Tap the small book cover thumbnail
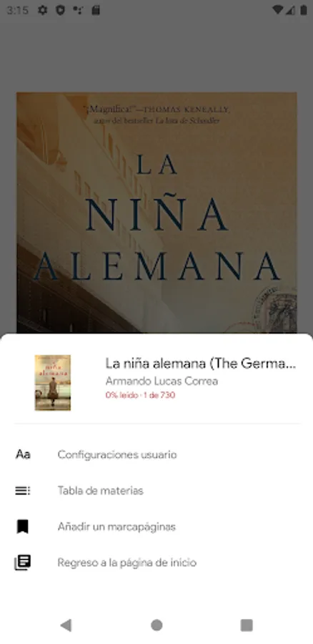The width and height of the screenshot is (313, 644). pyautogui.click(x=52, y=382)
